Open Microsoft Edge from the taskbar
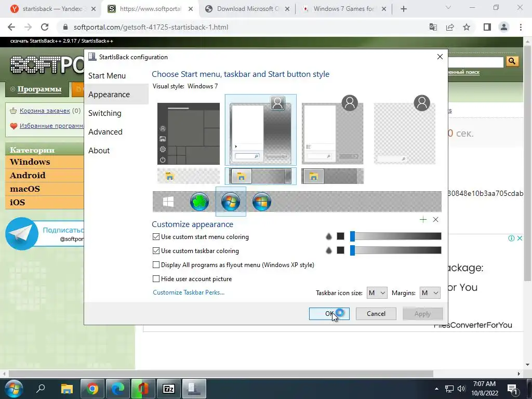This screenshot has height=399, width=532. (118, 389)
